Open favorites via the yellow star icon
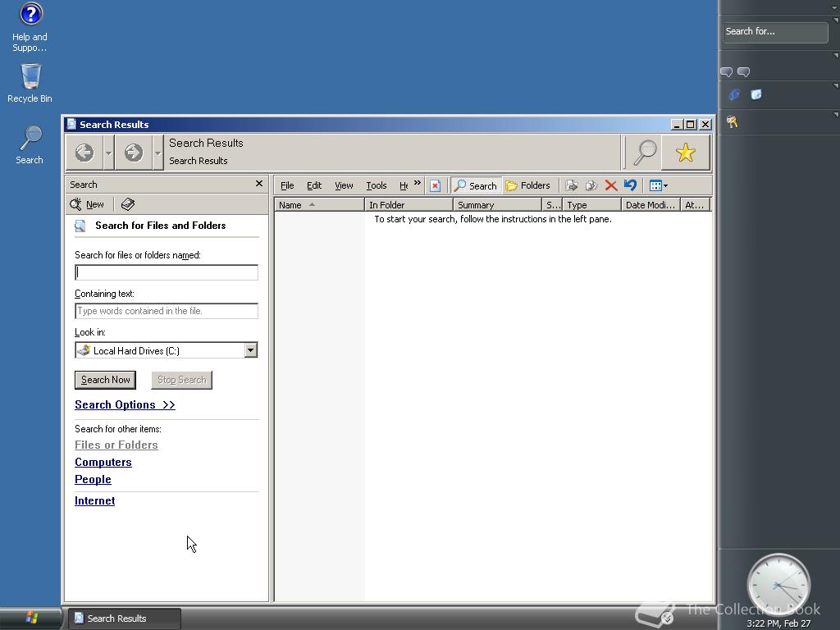840x630 pixels. (x=686, y=153)
